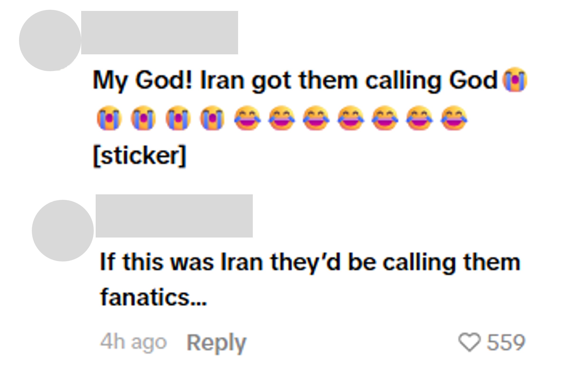
Task: Click the 559 like count
Action: (506, 342)
